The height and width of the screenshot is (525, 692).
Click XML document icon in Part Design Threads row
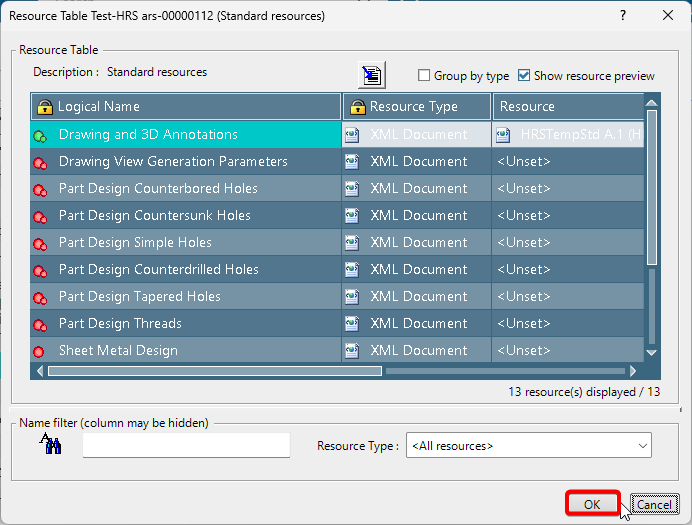(352, 323)
